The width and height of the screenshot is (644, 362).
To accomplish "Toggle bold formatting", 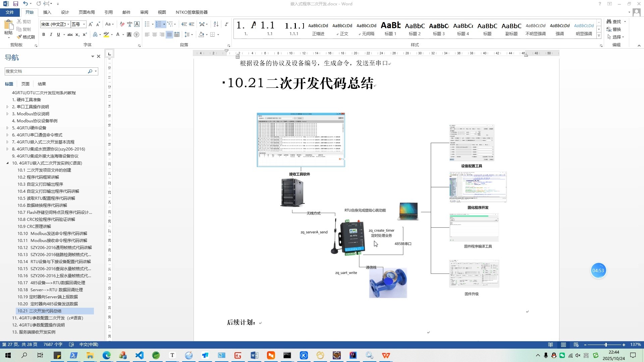I will point(44,34).
